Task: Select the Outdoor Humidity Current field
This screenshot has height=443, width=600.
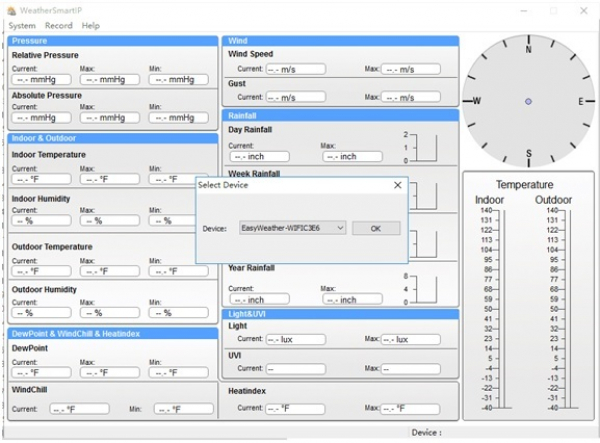Action: pos(41,313)
